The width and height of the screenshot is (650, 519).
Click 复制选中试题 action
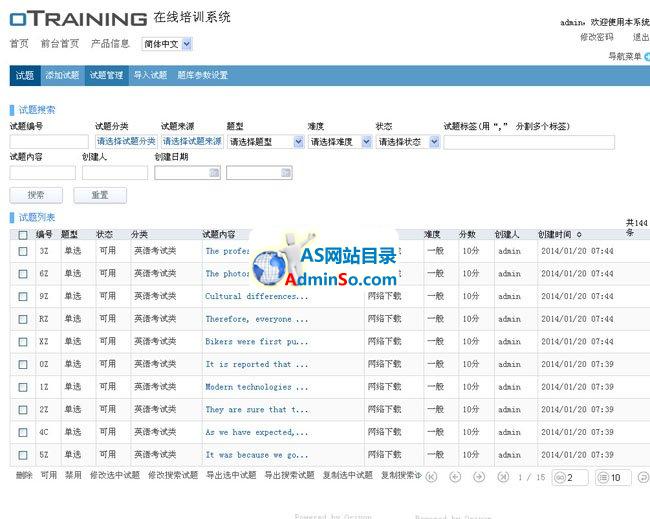point(348,475)
